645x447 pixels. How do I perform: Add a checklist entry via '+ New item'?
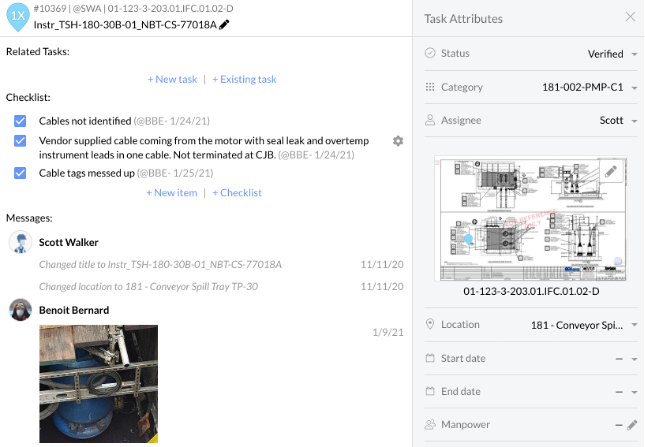pos(172,193)
